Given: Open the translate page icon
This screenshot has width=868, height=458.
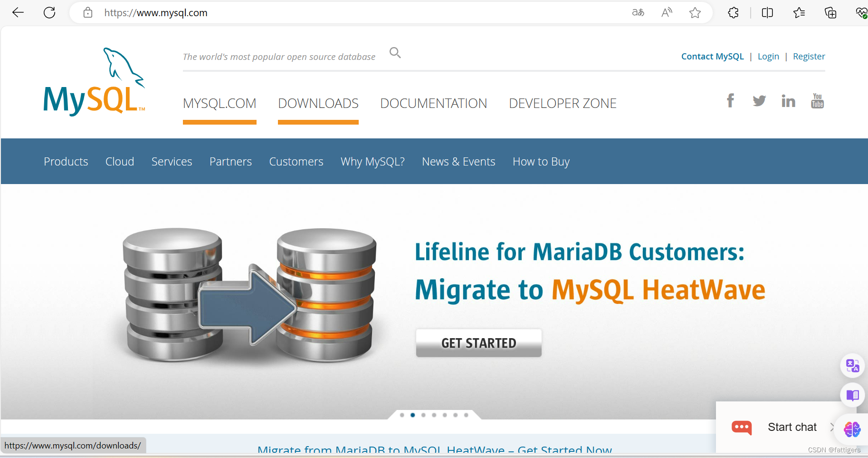Looking at the screenshot, I should 638,13.
